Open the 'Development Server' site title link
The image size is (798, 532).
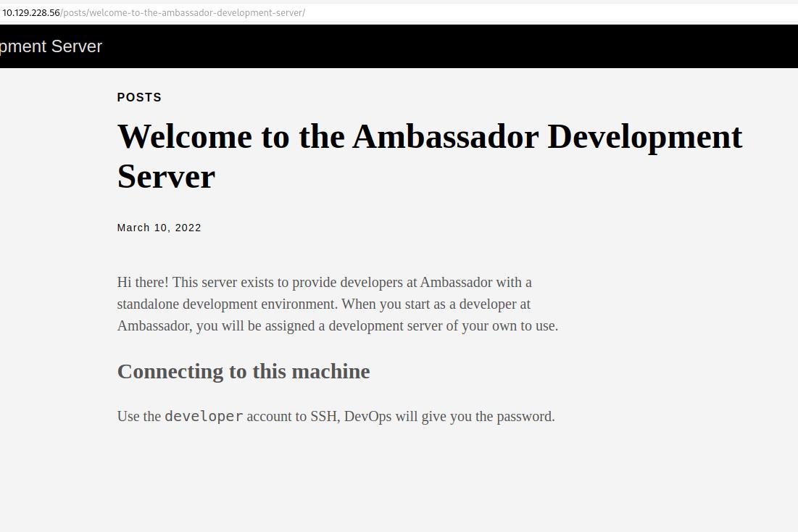tap(51, 46)
